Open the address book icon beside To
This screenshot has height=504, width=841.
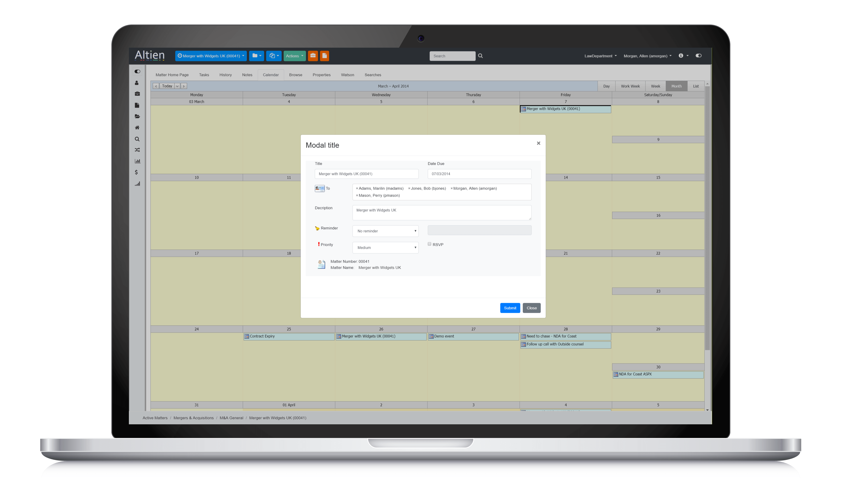[x=320, y=188]
